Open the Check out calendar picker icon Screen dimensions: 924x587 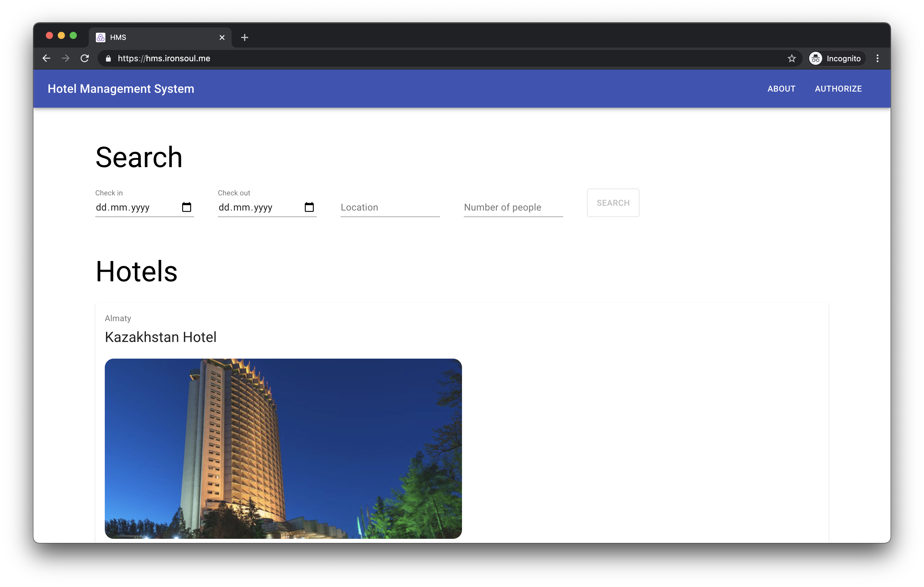pyautogui.click(x=309, y=207)
